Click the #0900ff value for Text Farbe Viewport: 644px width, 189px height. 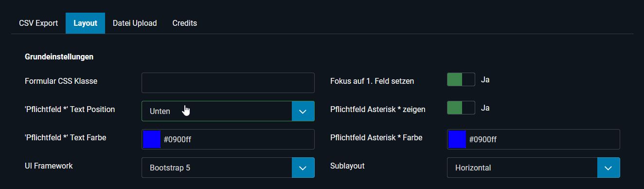coord(178,140)
